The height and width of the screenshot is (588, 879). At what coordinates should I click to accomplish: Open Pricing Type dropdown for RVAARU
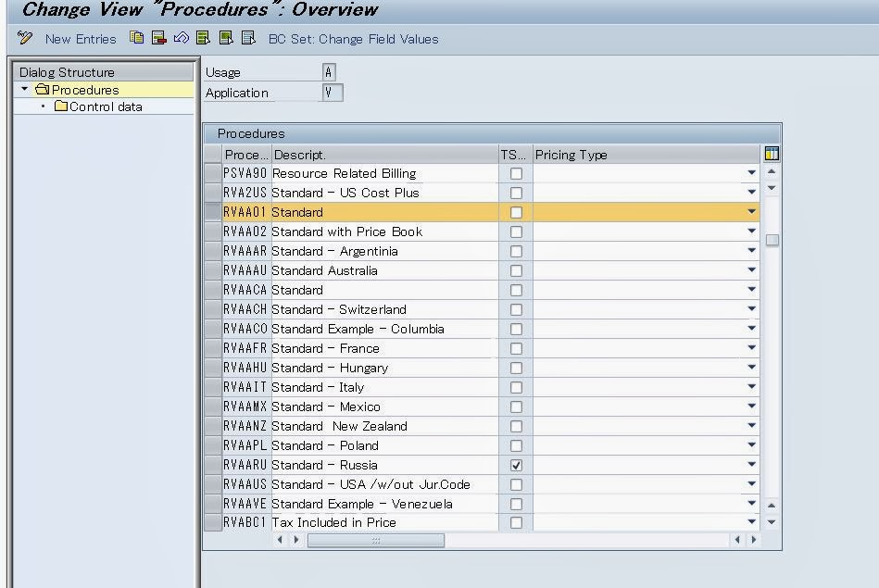pyautogui.click(x=752, y=465)
